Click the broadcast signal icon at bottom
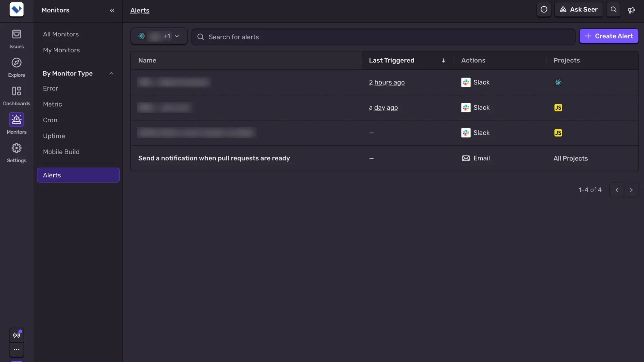Screen dimensions: 644x362 (16, 335)
